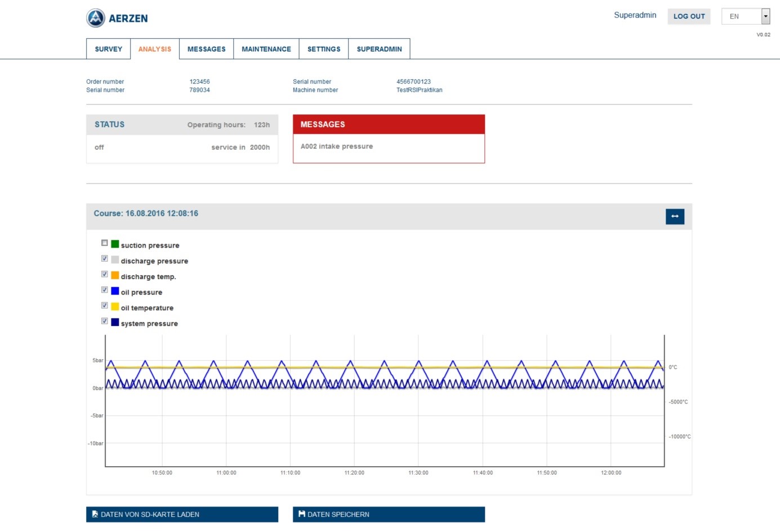The image size is (780, 532).
Task: Open the Messages tab
Action: pyautogui.click(x=206, y=49)
